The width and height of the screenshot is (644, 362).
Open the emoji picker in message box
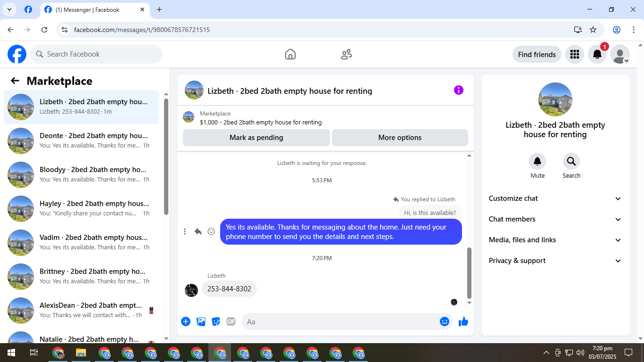coord(445,321)
